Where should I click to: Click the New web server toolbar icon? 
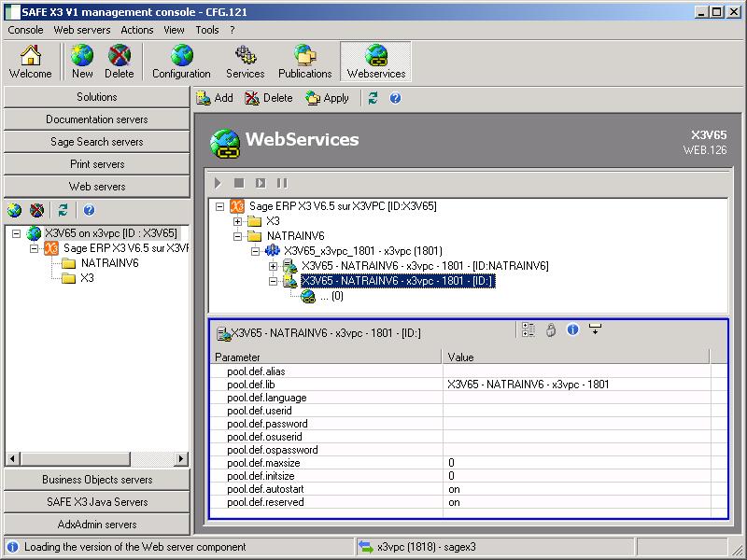point(82,62)
